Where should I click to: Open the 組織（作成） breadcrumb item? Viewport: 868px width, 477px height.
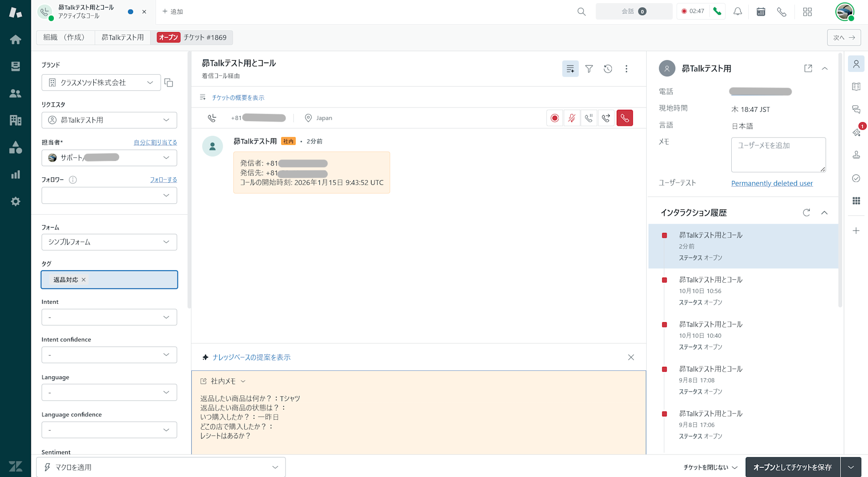click(x=65, y=37)
